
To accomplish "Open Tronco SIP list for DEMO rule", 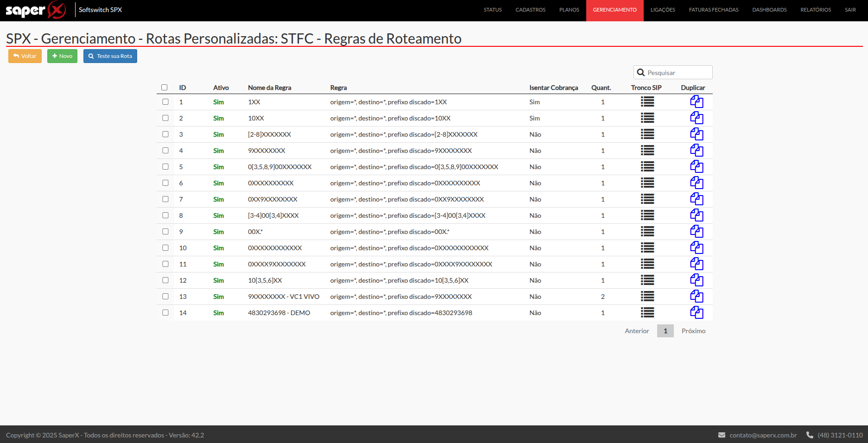I will [647, 313].
